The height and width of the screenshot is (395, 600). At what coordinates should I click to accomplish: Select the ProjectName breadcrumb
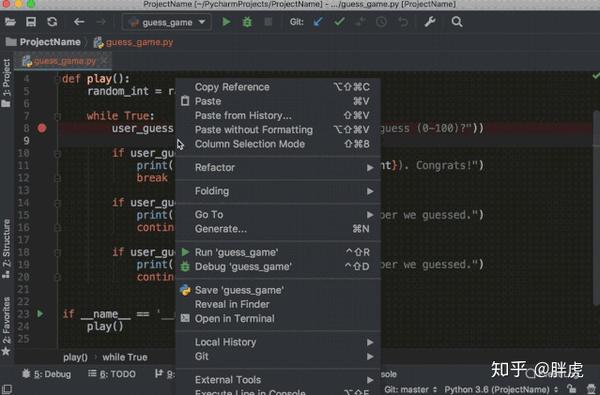pos(43,42)
